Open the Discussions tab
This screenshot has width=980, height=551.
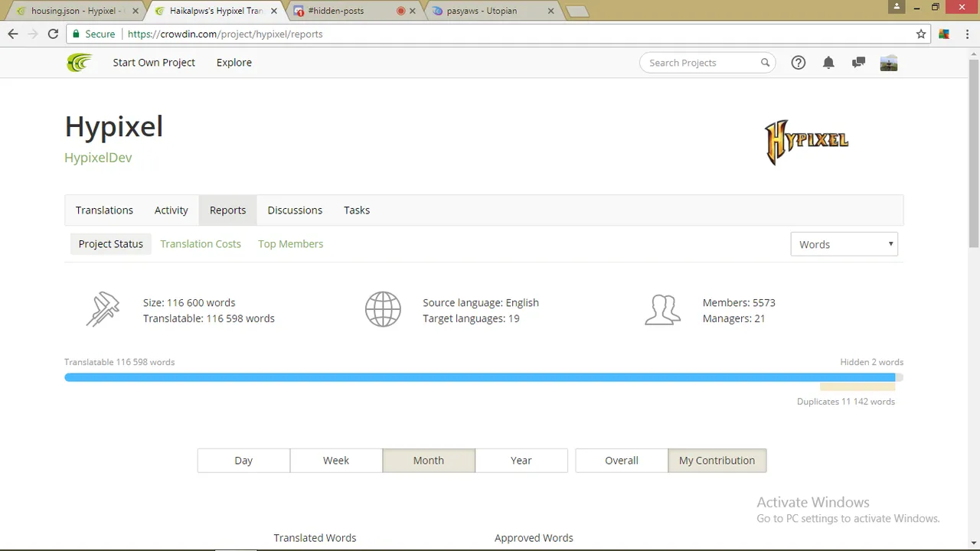tap(295, 210)
